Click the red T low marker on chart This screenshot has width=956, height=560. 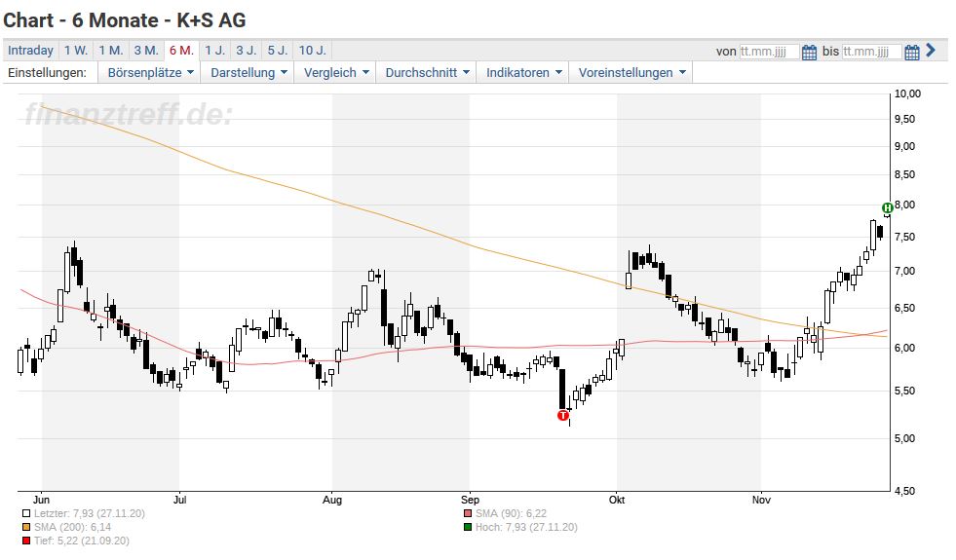click(x=562, y=416)
